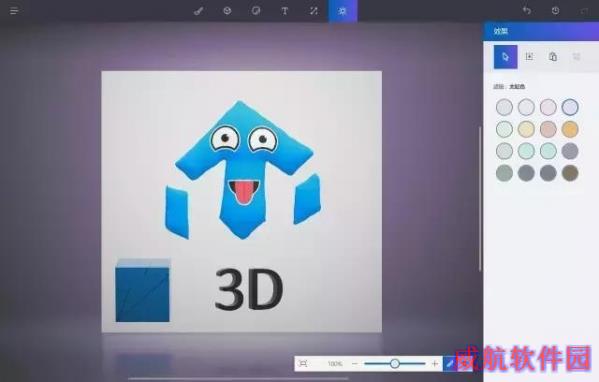Select the Effects tab in top toolbar

point(343,11)
